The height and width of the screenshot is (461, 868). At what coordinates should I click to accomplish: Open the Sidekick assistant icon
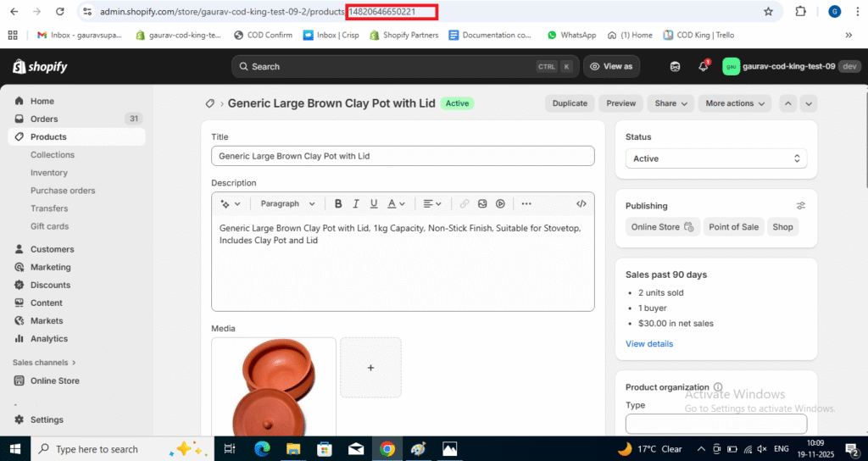click(675, 66)
